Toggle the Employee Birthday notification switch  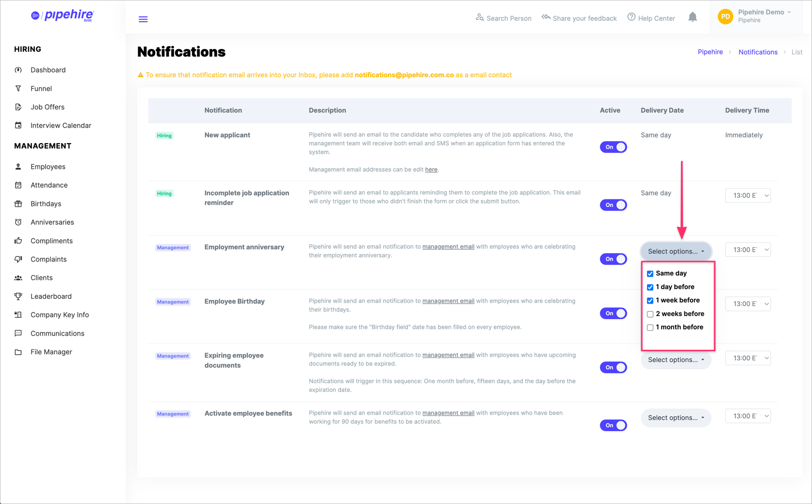coord(613,313)
